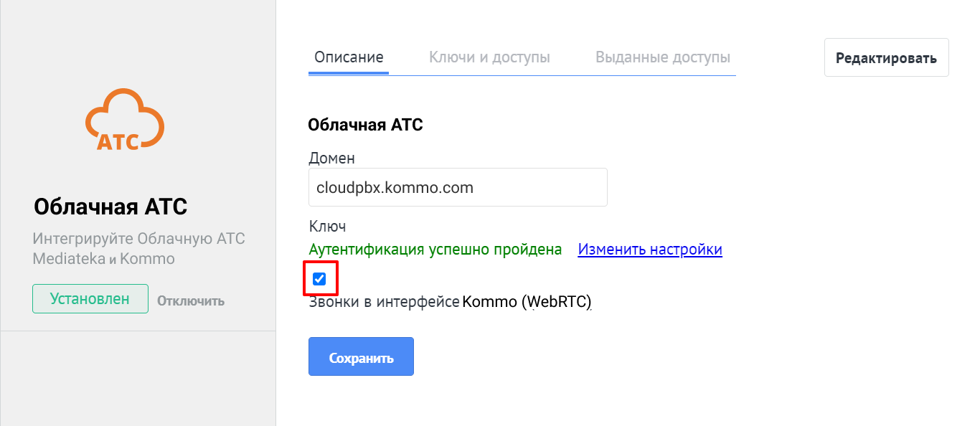Click the 'Интегрируйте Облачную АТС Mediateka и Kommo' description

point(139,248)
